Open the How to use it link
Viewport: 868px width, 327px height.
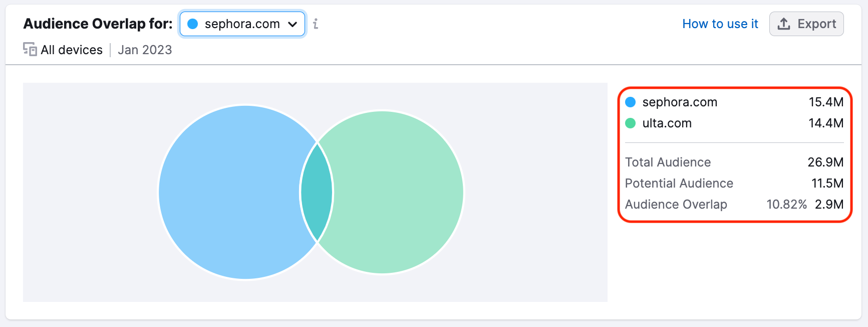coord(720,24)
